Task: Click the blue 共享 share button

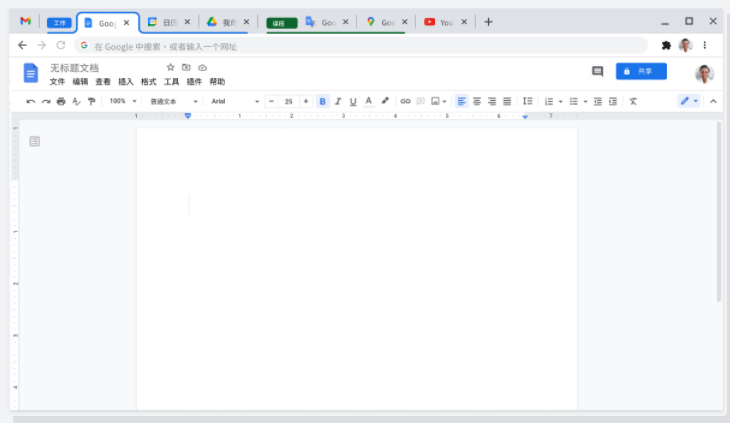Action: (641, 71)
